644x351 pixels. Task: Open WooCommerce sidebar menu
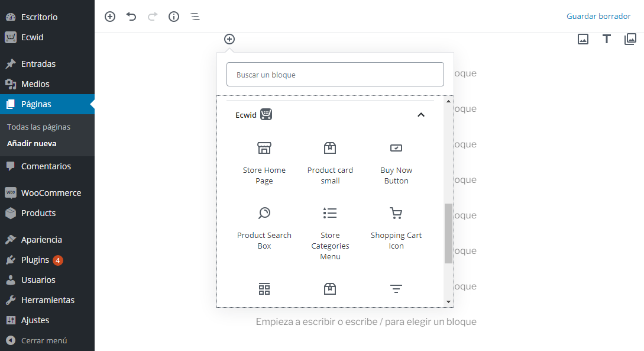click(47, 193)
